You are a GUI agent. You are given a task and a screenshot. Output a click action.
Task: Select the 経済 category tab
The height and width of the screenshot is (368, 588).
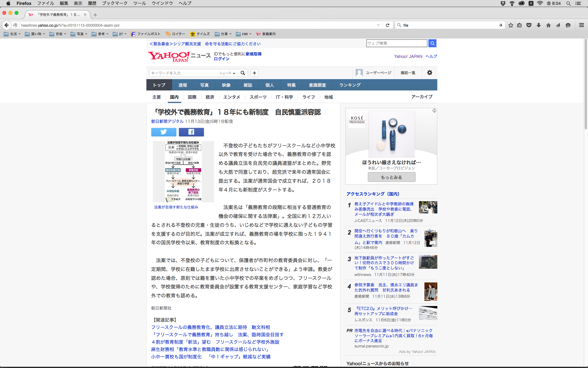pos(210,97)
